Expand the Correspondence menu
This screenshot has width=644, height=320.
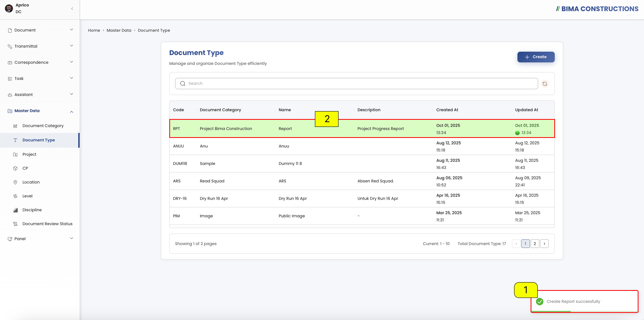[x=71, y=62]
